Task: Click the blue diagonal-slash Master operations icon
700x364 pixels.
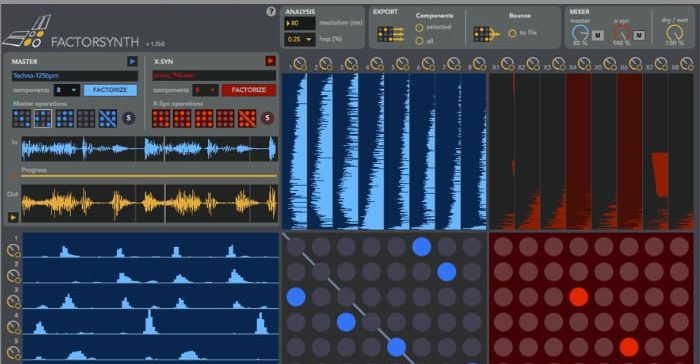Action: click(108, 118)
